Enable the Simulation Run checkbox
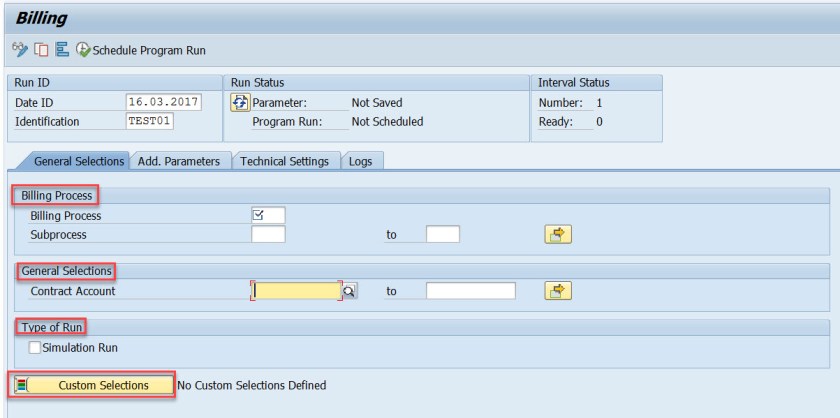This screenshot has width=840, height=418. pyautogui.click(x=35, y=348)
